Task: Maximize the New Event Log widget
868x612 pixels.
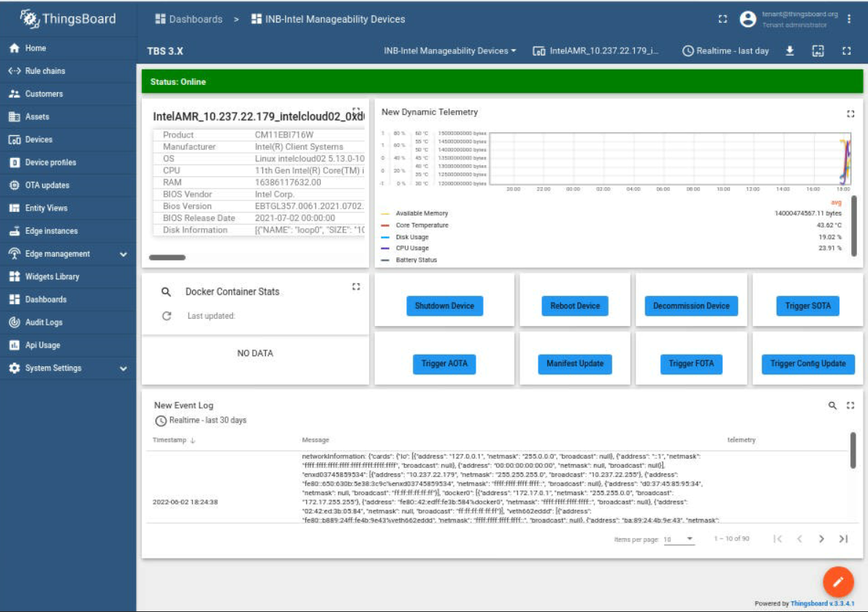Action: pyautogui.click(x=851, y=405)
